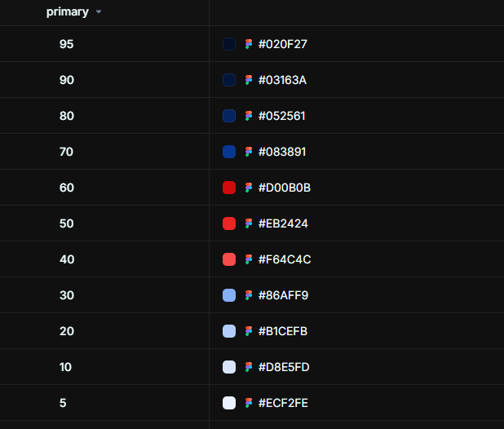Open the red #F64C4C color swatch
Viewport: 504px width, 429px height.
(229, 259)
